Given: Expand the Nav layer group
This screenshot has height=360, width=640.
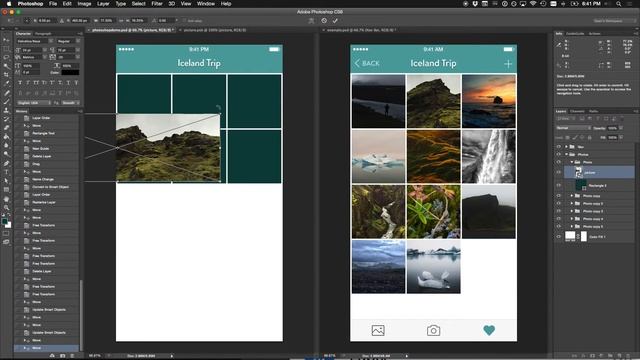Looking at the screenshot, I should (x=566, y=147).
